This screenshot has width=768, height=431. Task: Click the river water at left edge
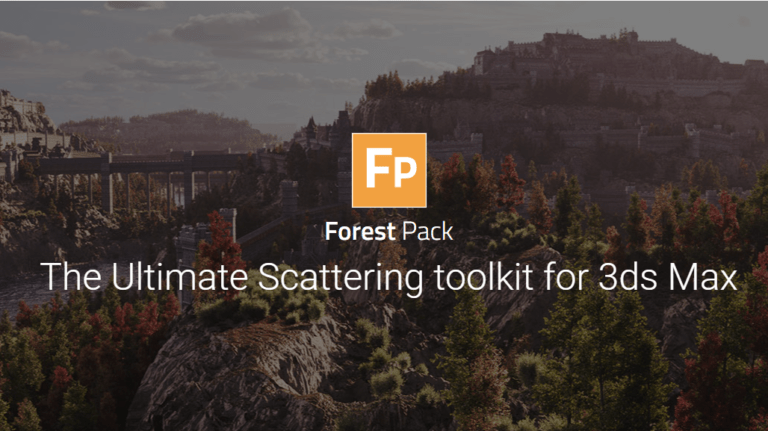[x=22, y=291]
